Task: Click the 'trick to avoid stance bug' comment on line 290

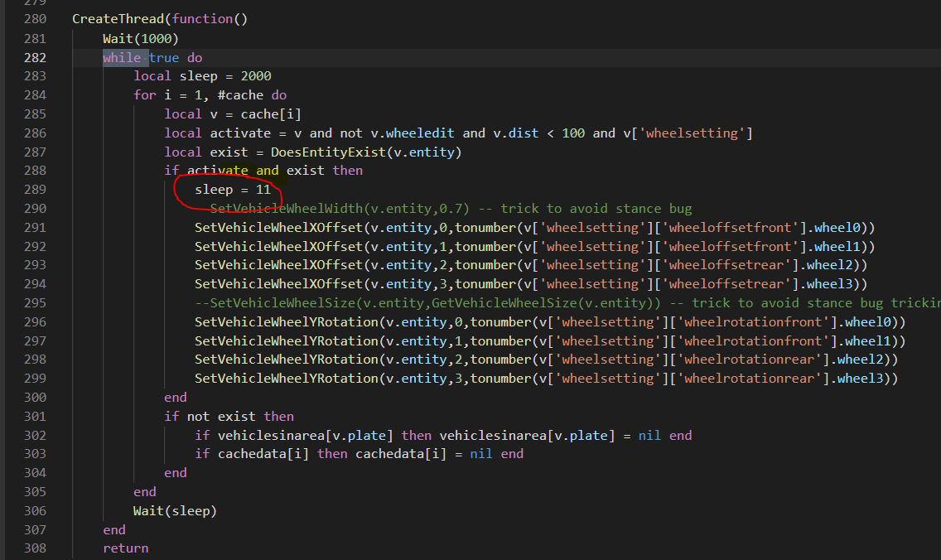Action: click(x=596, y=209)
